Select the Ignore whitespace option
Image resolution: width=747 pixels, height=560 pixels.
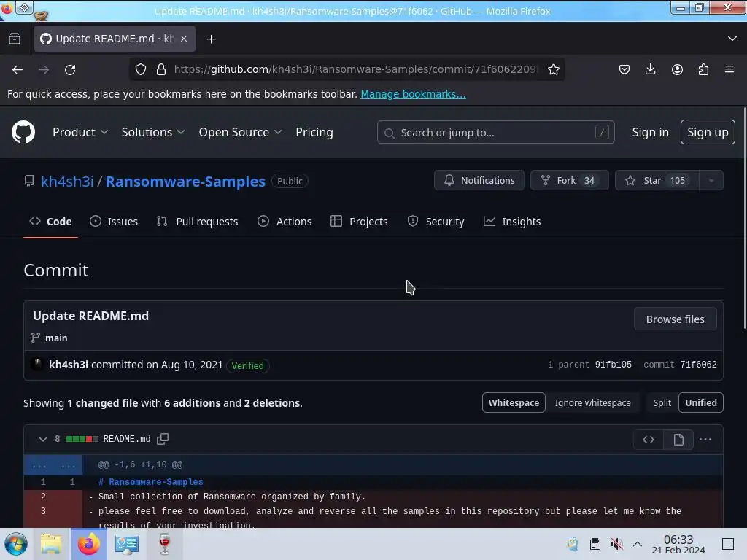(x=592, y=402)
